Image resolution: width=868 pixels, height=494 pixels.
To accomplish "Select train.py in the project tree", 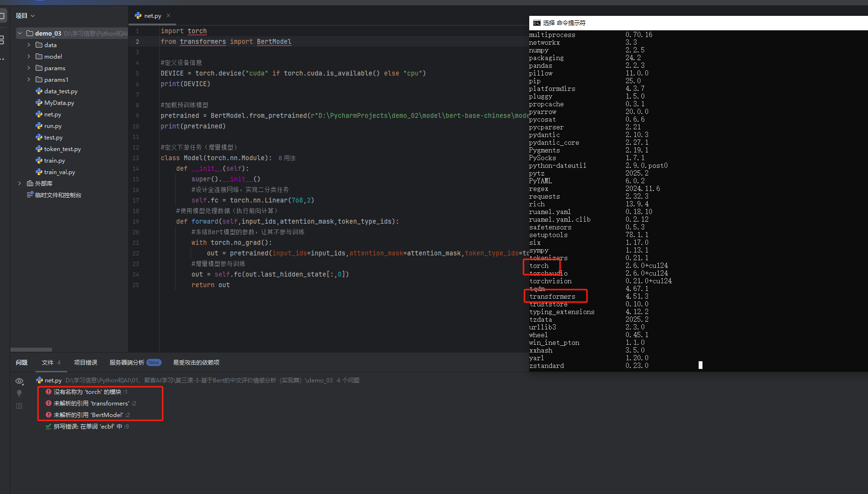I will pos(54,161).
